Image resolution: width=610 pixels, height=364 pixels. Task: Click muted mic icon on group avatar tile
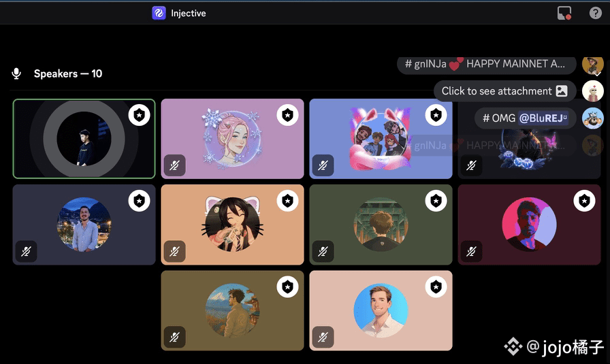coord(323,165)
